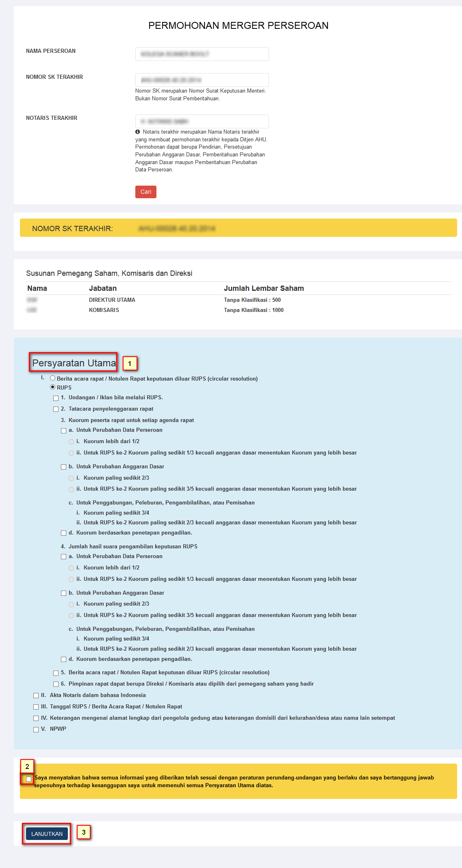Check Undangan / Iklan bila melalui RUPS

point(56,398)
